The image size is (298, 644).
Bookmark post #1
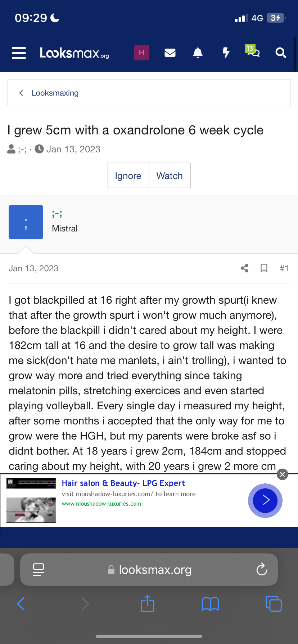click(x=264, y=268)
